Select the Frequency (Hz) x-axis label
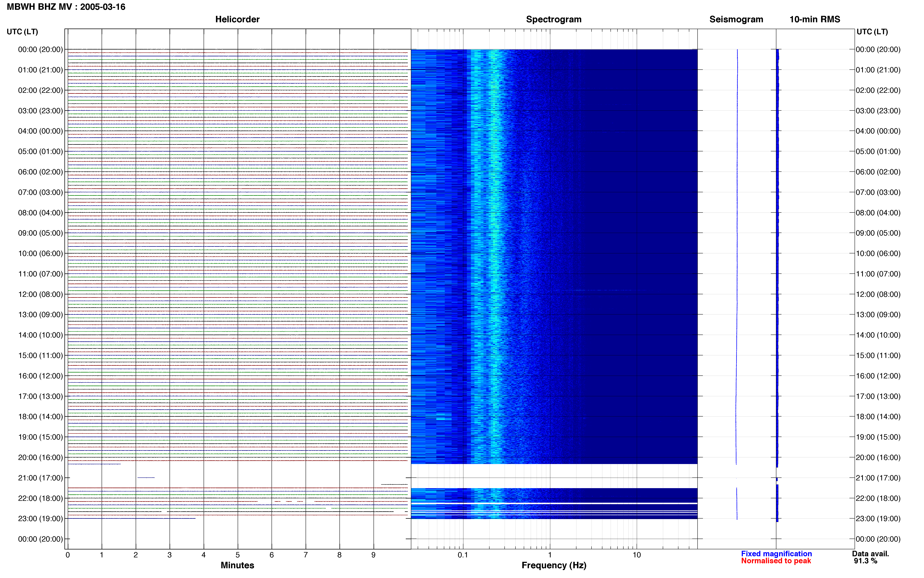This screenshot has height=578, width=924. (x=554, y=565)
